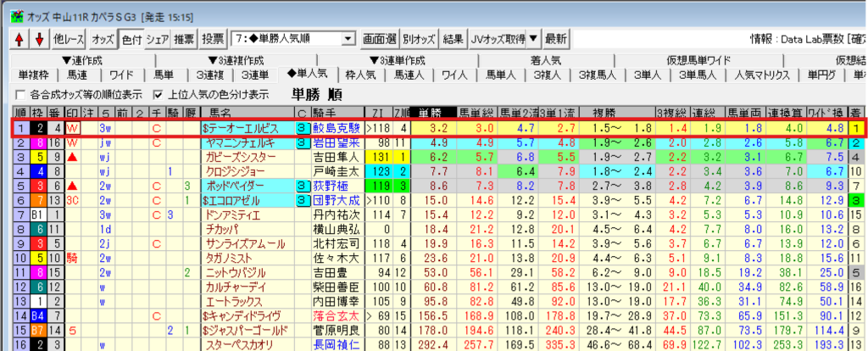This screenshot has height=351, width=868.
Task: Click the black frame number 2 cell
Action: (39, 128)
